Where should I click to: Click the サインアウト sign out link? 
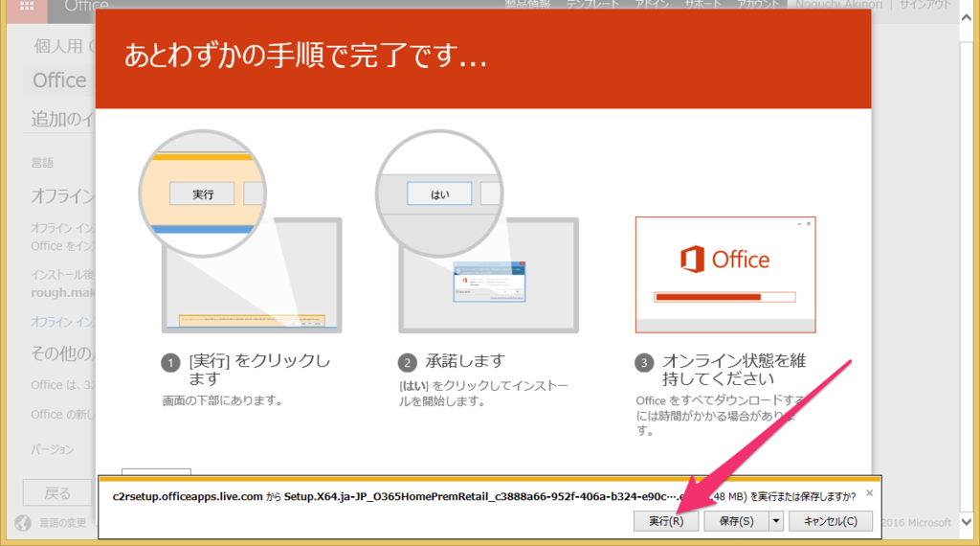click(x=925, y=5)
